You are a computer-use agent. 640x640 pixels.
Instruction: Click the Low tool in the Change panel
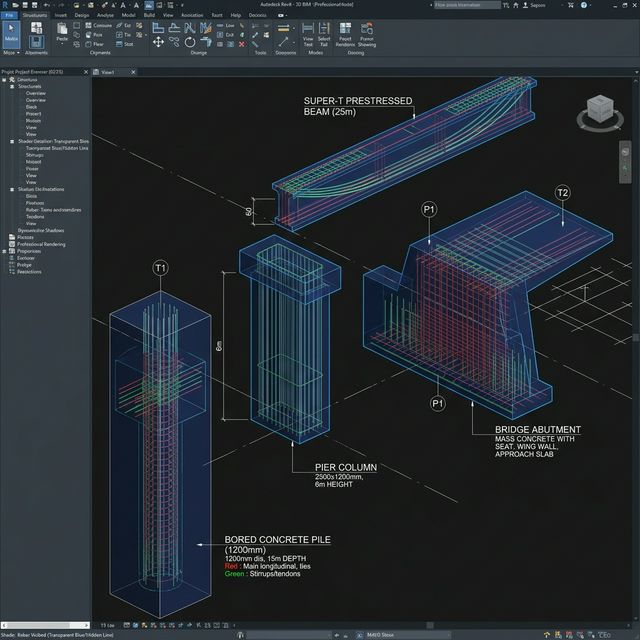[226, 25]
